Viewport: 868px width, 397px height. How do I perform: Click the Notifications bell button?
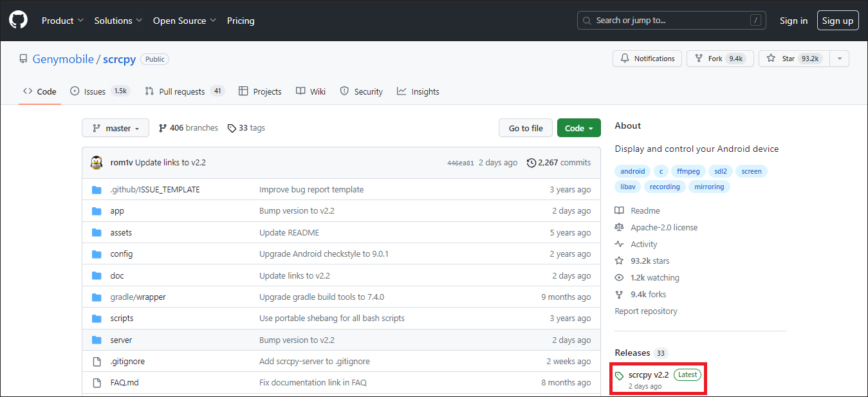(647, 59)
